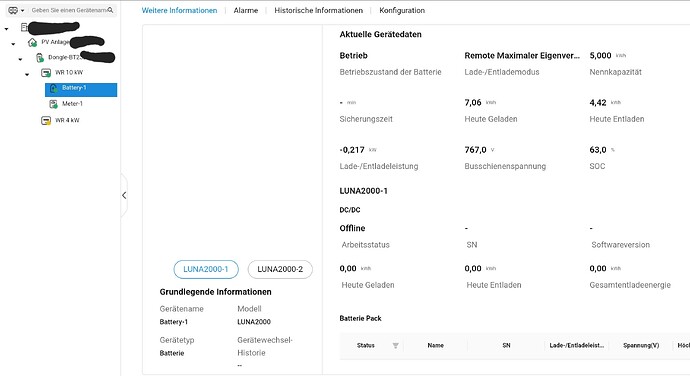Screen dimensions: 690x376
Task: Click the Lade-/Entladeleist... column header
Action: point(576,346)
